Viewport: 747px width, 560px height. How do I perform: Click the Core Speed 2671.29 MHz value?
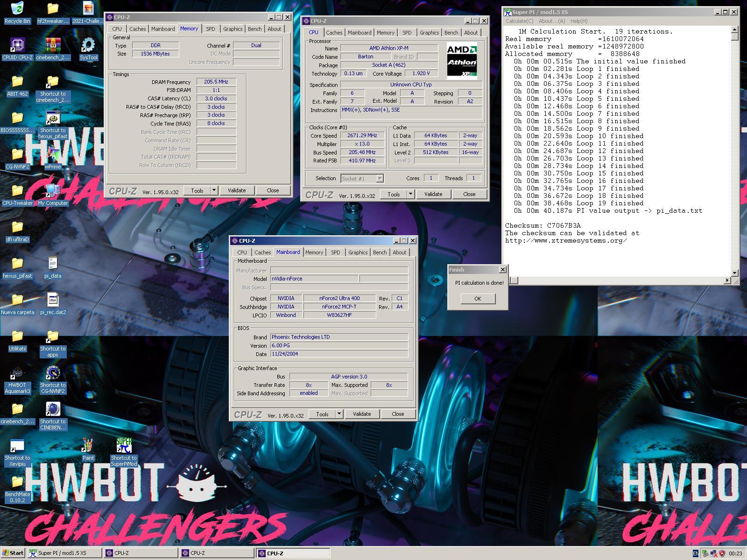tap(362, 135)
